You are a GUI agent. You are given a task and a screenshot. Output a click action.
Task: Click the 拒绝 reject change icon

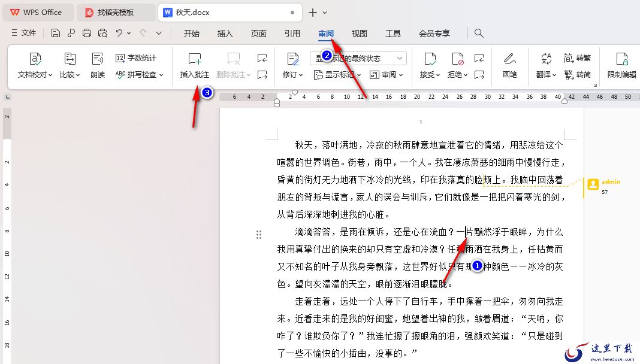458,59
